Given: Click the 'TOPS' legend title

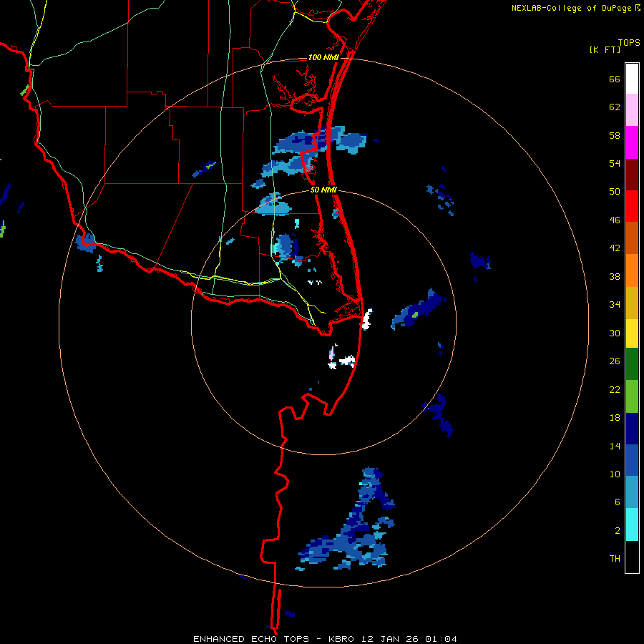Looking at the screenshot, I should click(629, 42).
